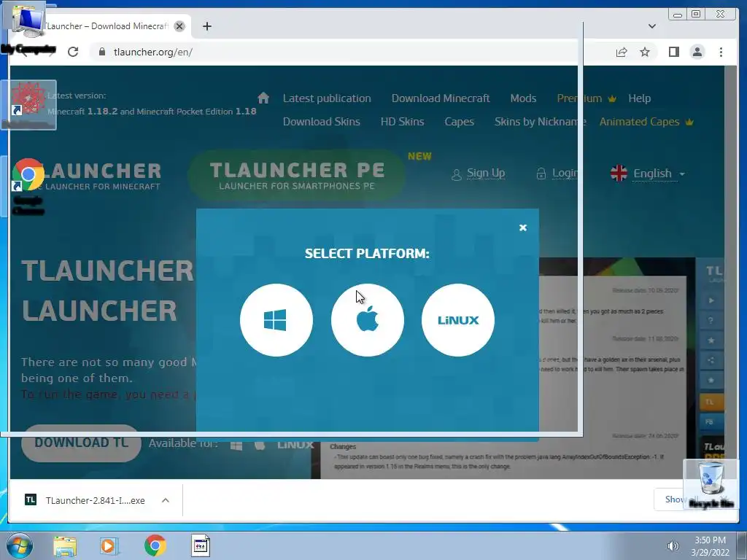Share this page icon in address bar
The width and height of the screenshot is (747, 560).
coord(622,52)
